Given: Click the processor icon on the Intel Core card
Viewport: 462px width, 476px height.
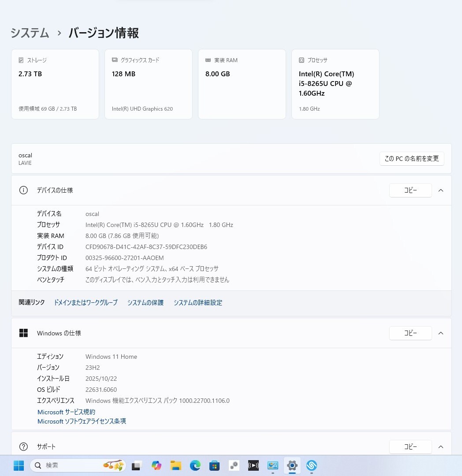Looking at the screenshot, I should click(x=302, y=60).
